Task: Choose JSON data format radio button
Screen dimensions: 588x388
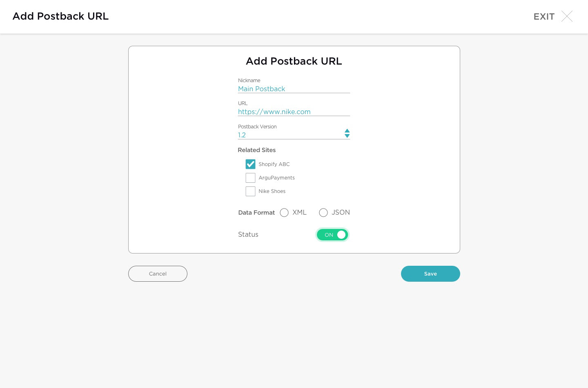Action: [x=323, y=213]
